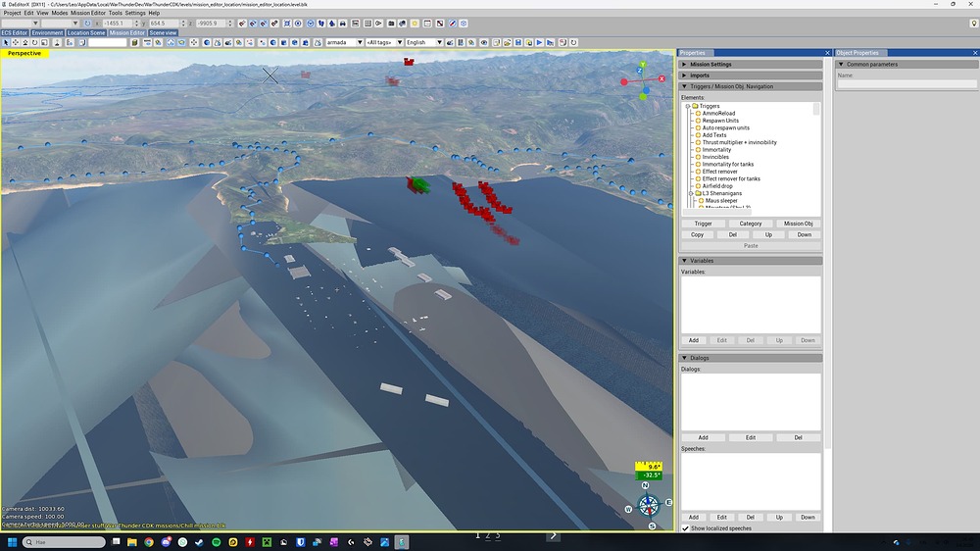The width and height of the screenshot is (980, 551).
Task: Click the Name input field
Action: pos(906,83)
